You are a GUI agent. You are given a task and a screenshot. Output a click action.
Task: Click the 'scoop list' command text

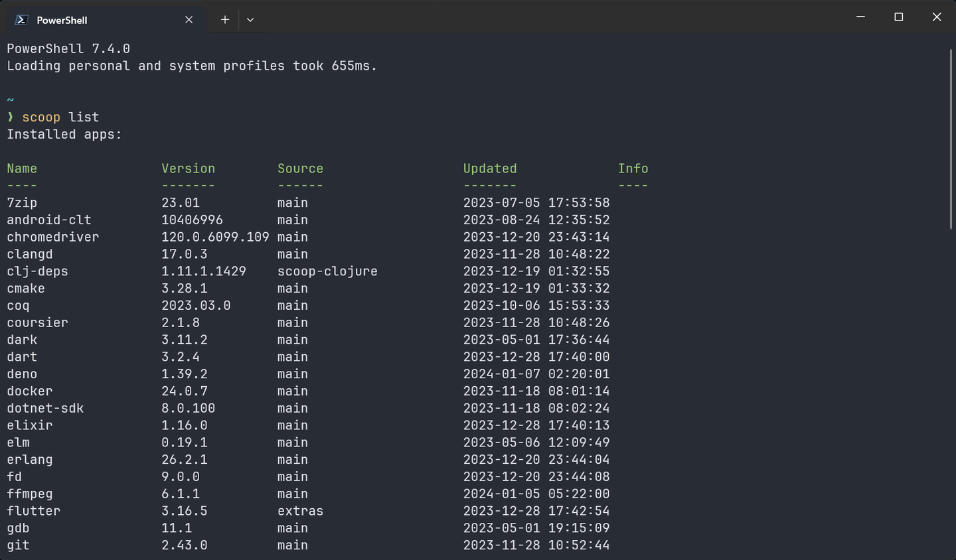click(60, 117)
